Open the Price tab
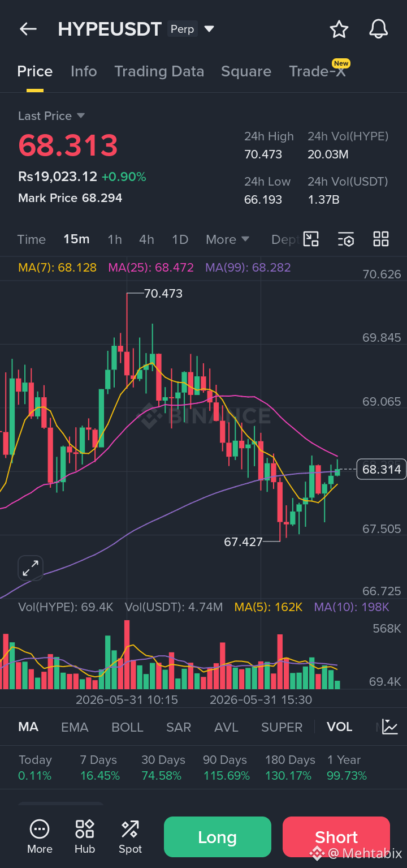 pyautogui.click(x=35, y=71)
